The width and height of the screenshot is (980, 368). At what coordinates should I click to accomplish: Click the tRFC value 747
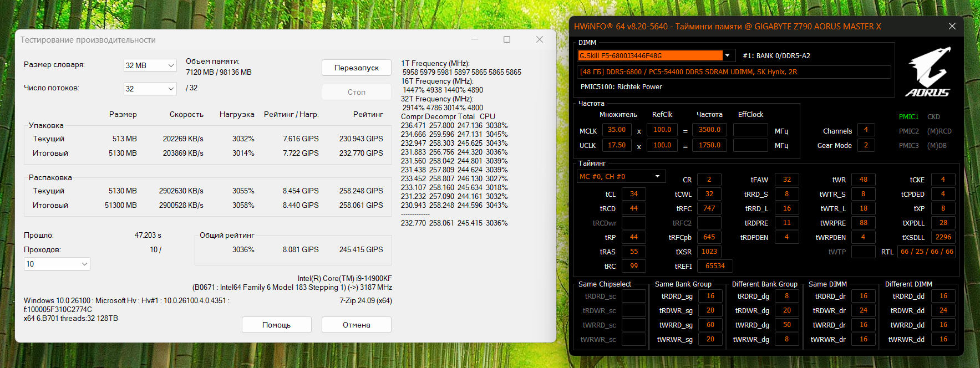[x=709, y=208]
